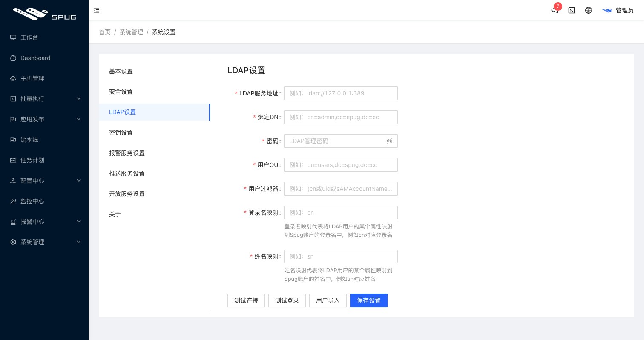Open 工作台 in the sidebar
Image resolution: width=644 pixels, height=340 pixels.
[44, 37]
